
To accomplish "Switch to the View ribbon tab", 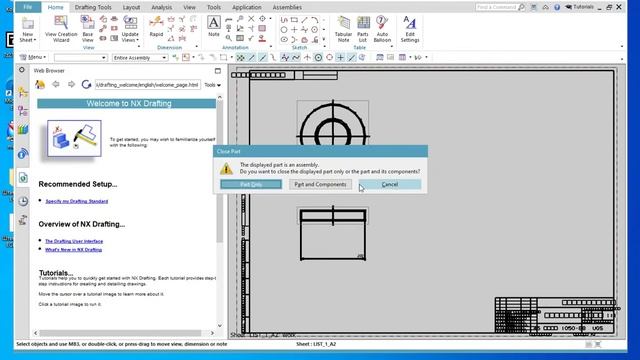I will (189, 7).
